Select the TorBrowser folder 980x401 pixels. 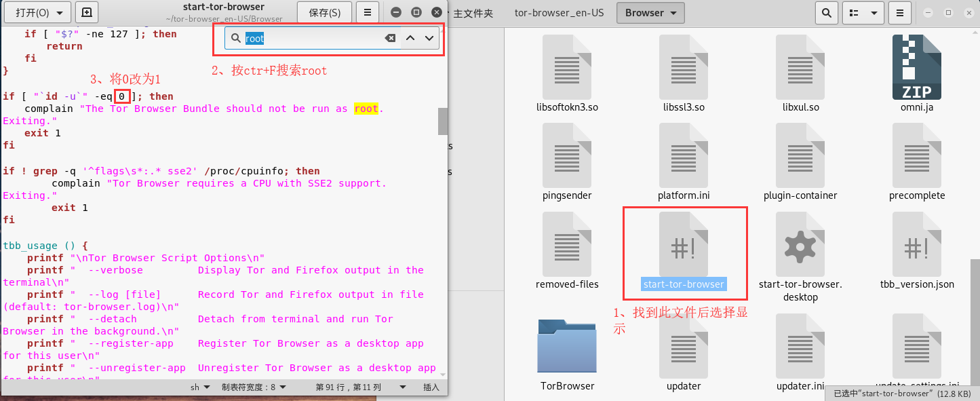[x=567, y=346]
